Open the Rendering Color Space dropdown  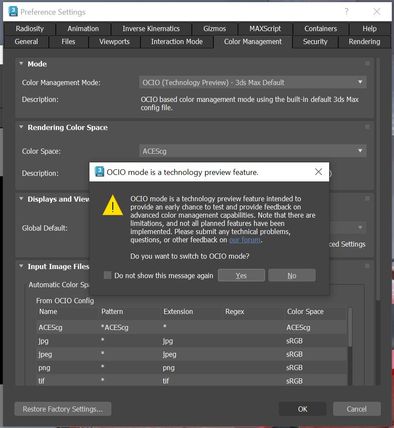(253, 151)
